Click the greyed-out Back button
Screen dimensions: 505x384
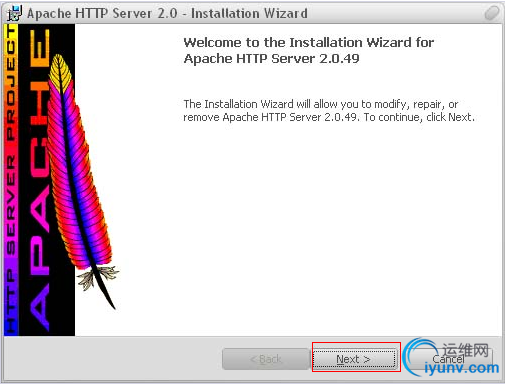click(266, 359)
